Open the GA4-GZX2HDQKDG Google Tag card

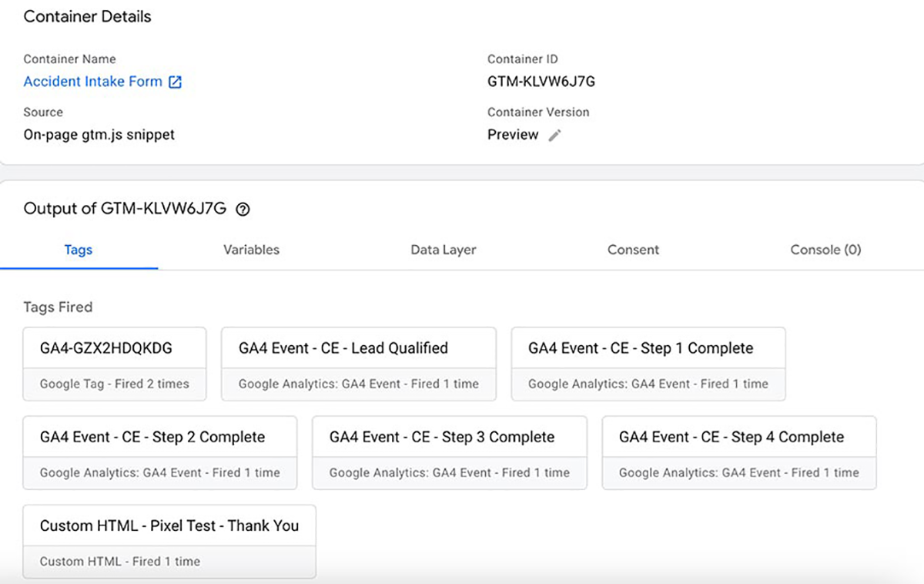pos(115,364)
